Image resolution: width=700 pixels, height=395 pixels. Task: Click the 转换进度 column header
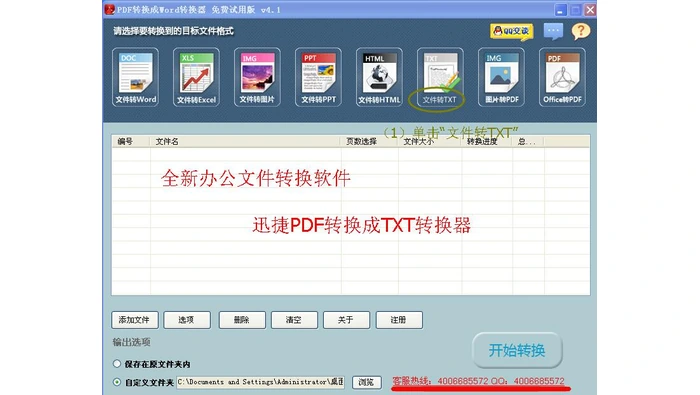pyautogui.click(x=487, y=141)
